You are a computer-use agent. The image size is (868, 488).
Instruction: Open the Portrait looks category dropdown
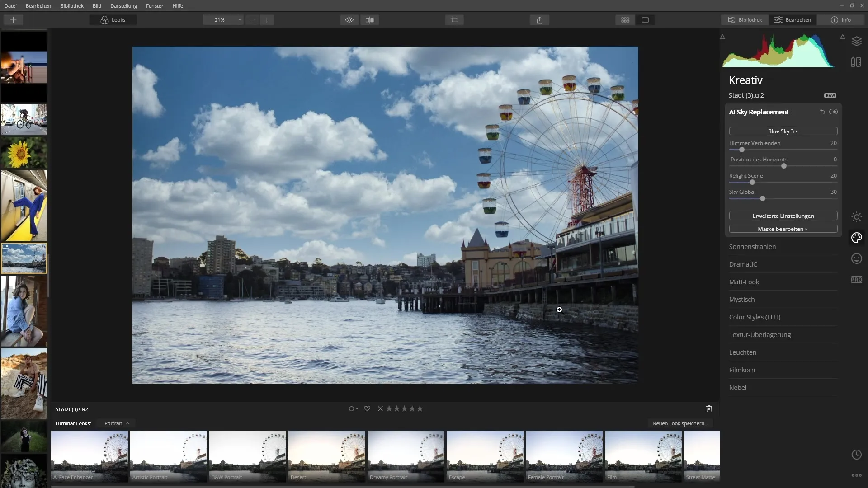point(117,423)
